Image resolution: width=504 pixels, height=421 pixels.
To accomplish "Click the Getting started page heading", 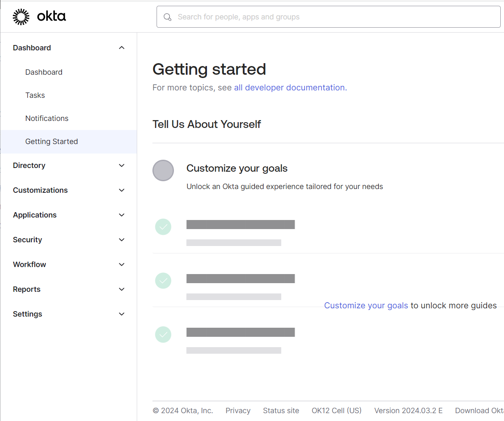I will click(209, 69).
